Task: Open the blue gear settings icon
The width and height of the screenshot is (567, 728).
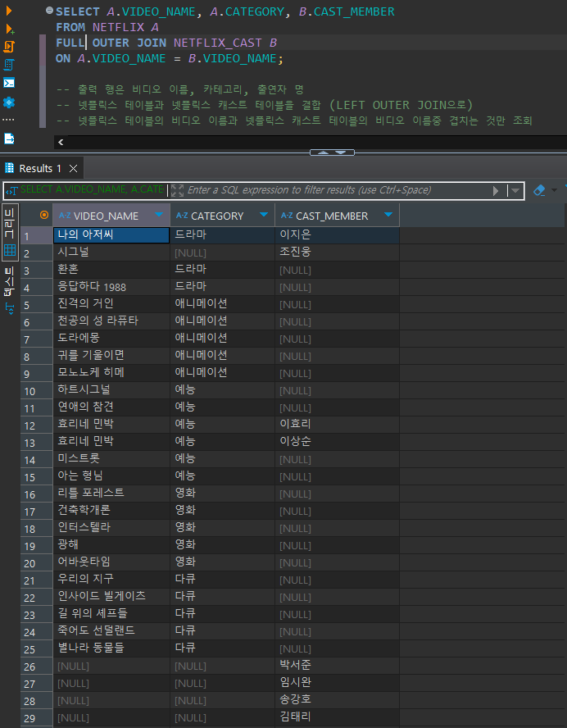Action: coord(9,102)
